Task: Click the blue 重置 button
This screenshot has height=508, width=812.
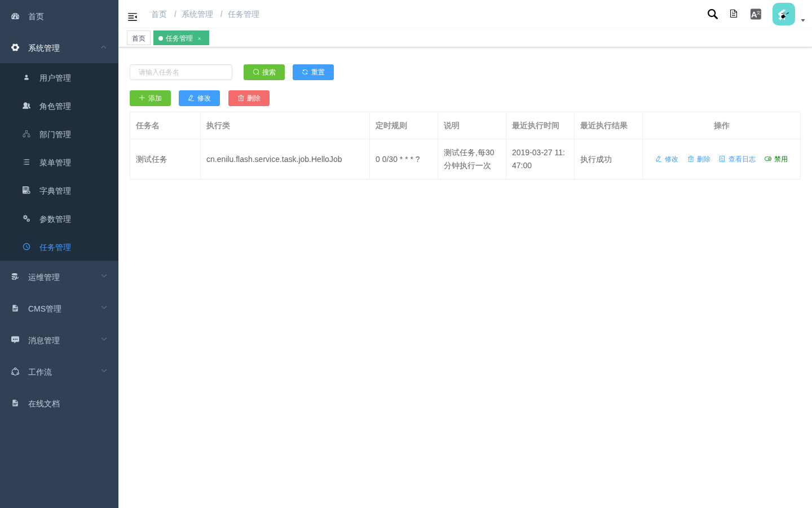Action: coord(313,72)
